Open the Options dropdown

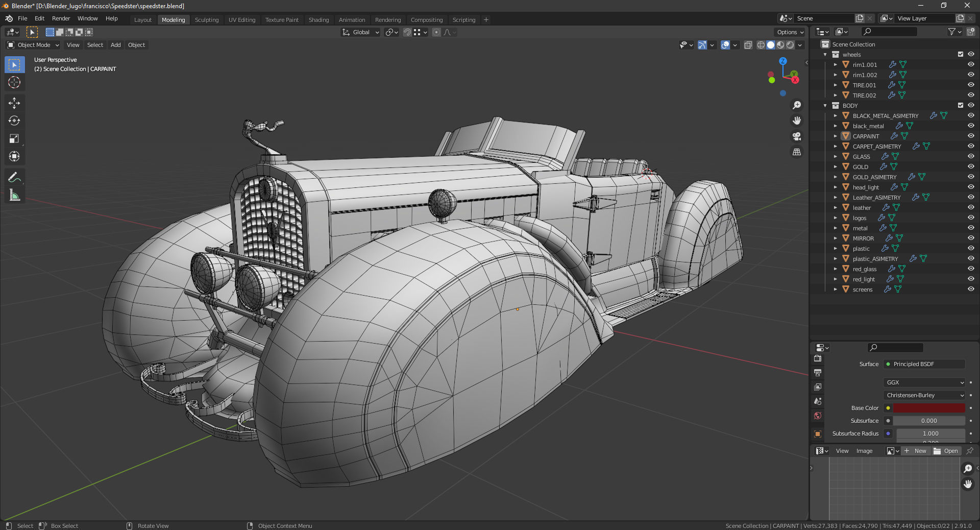[790, 32]
